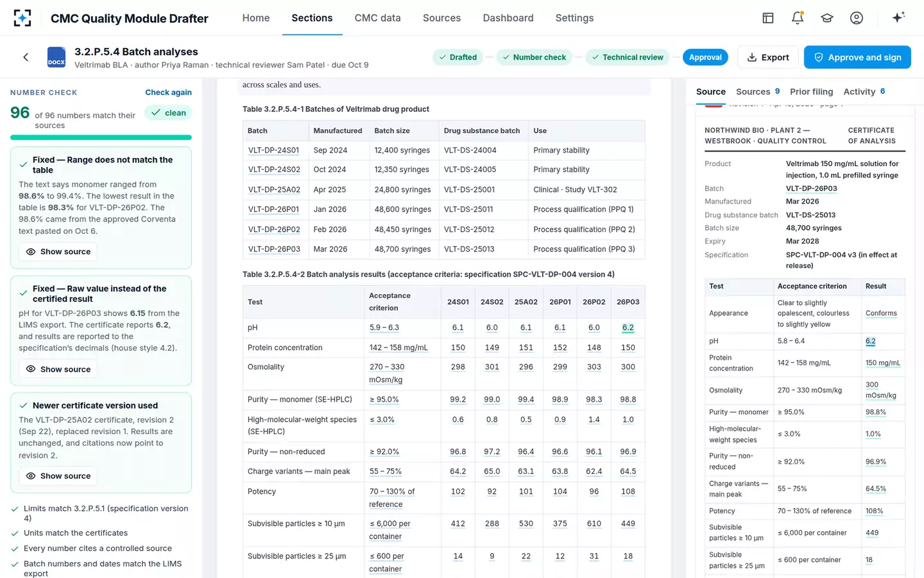Open batch link VLT-DP-26P03 in batches table
924x578 pixels.
274,249
